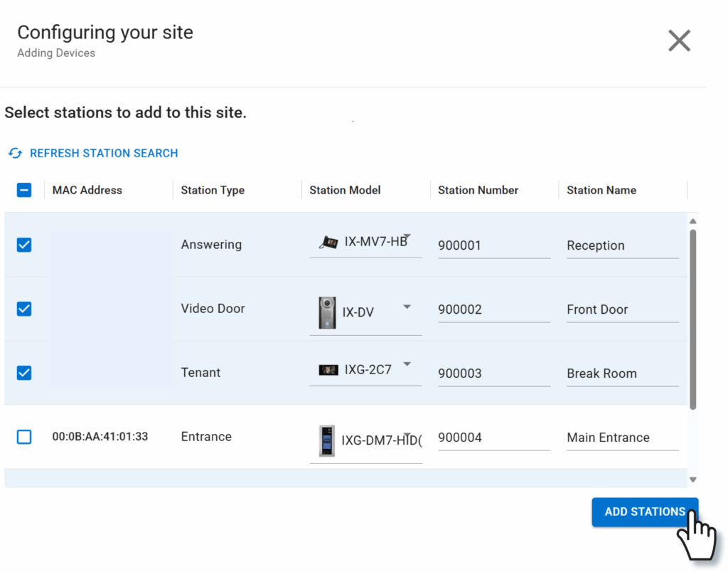Click the Station Number field 900001

tap(493, 245)
